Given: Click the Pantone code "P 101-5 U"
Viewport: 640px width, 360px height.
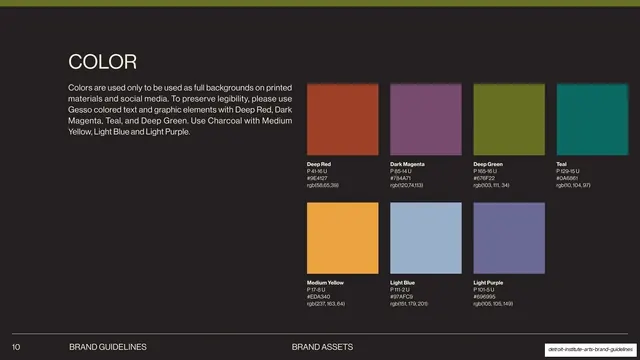Looking at the screenshot, I should [484, 289].
